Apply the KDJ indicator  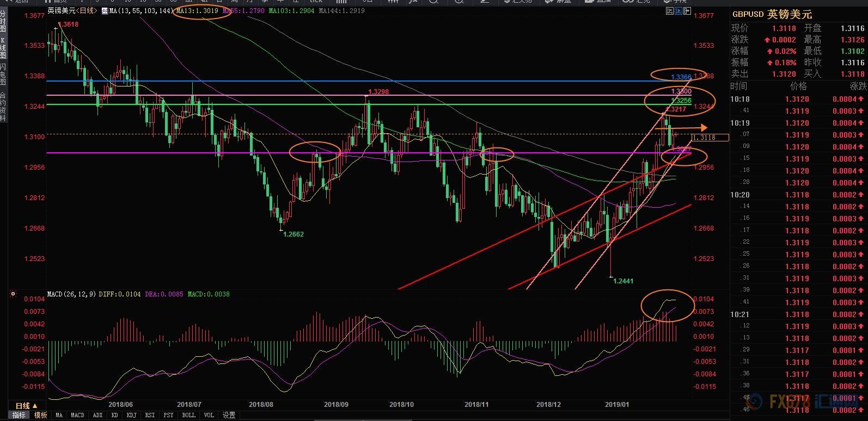pyautogui.click(x=131, y=415)
